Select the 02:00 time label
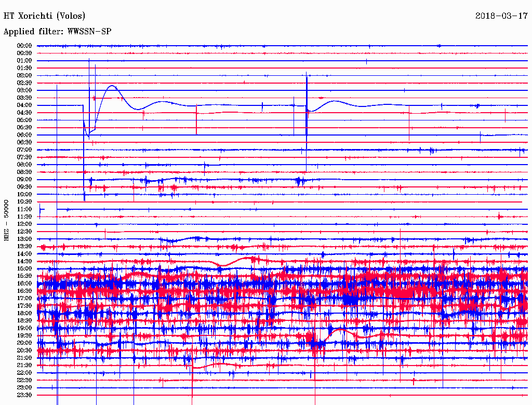The width and height of the screenshot is (532, 405). [24, 76]
